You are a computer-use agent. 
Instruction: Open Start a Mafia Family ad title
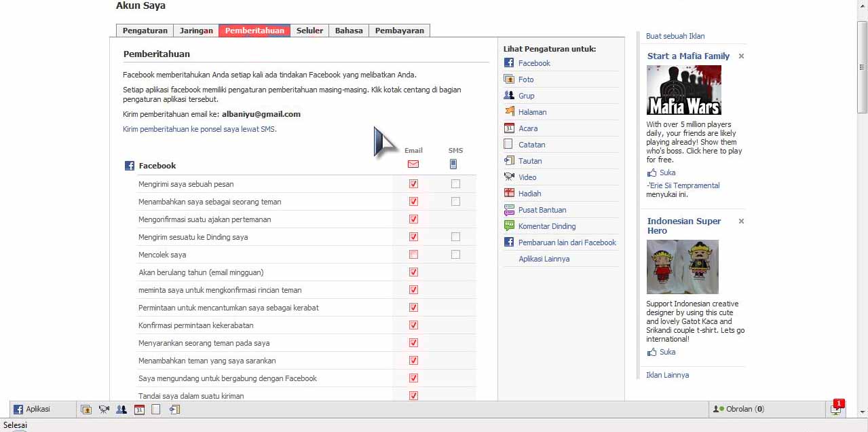(x=688, y=56)
